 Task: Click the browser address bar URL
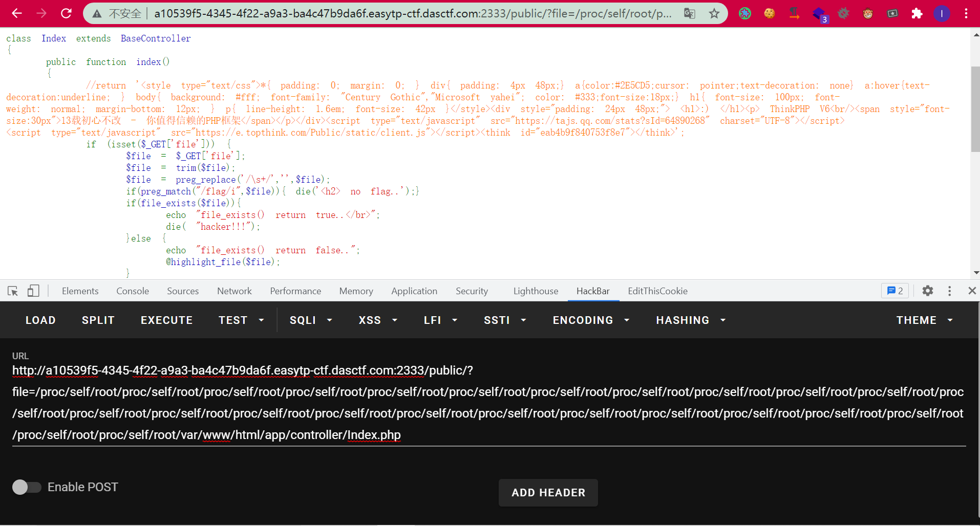(x=413, y=14)
